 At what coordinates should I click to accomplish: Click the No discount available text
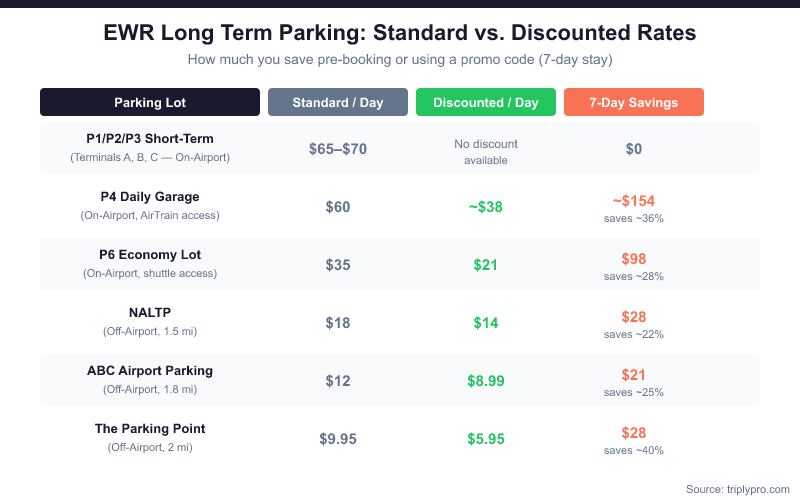tap(486, 152)
